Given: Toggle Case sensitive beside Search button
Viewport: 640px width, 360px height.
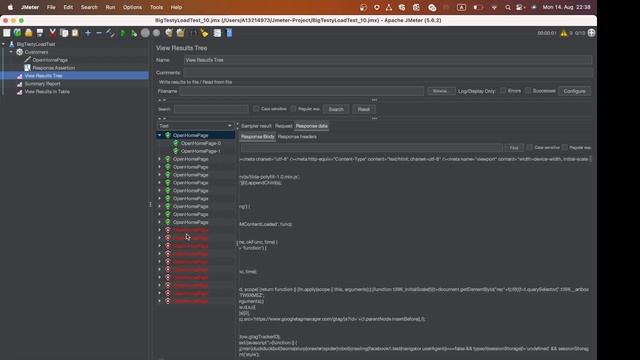Looking at the screenshot, I should (256, 109).
